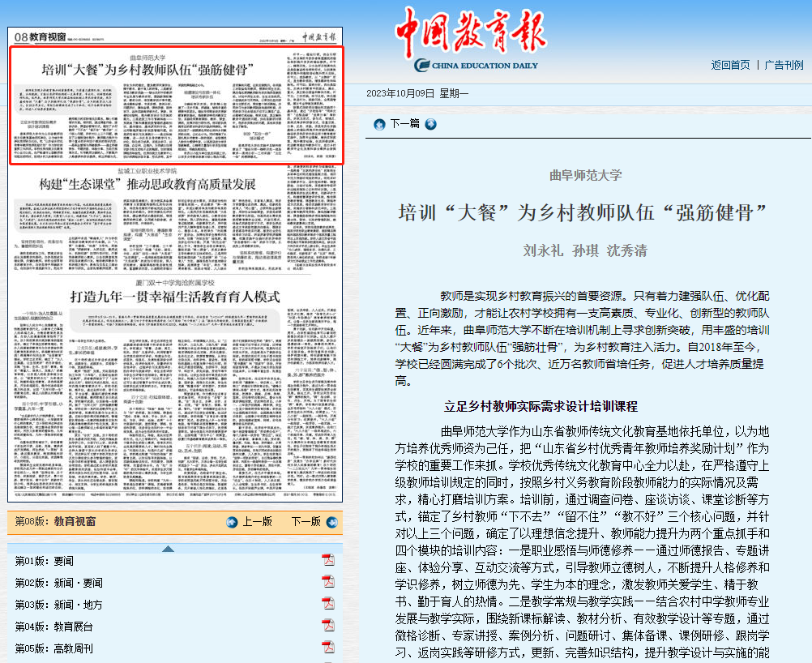The height and width of the screenshot is (663, 812).
Task: Open the PDF icon for 新闻·地方
Action: coord(327,604)
